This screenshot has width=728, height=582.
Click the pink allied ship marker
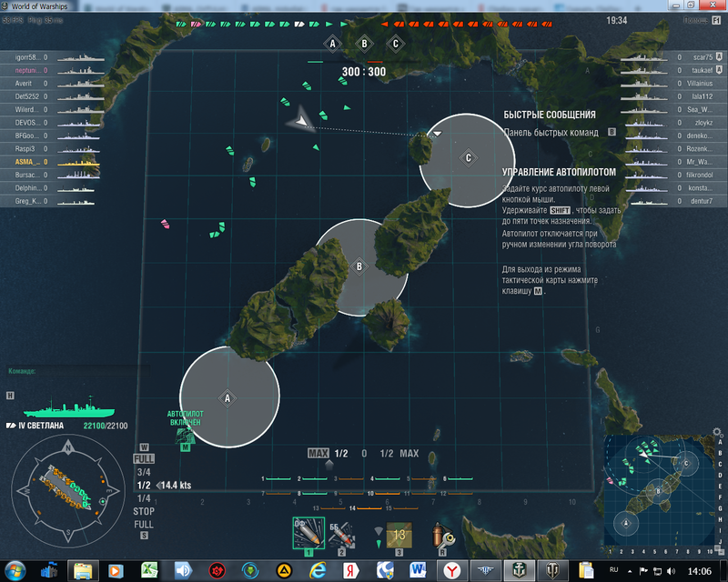coord(165,225)
